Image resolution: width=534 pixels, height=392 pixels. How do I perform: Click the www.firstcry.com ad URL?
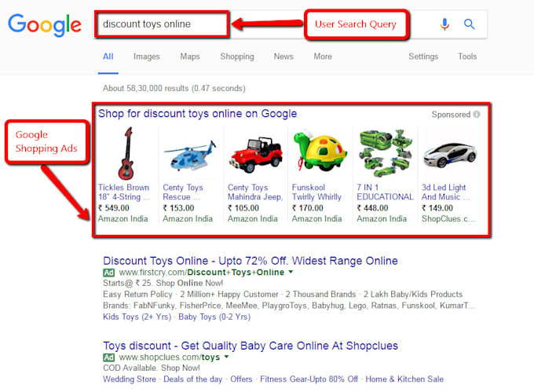click(202, 272)
